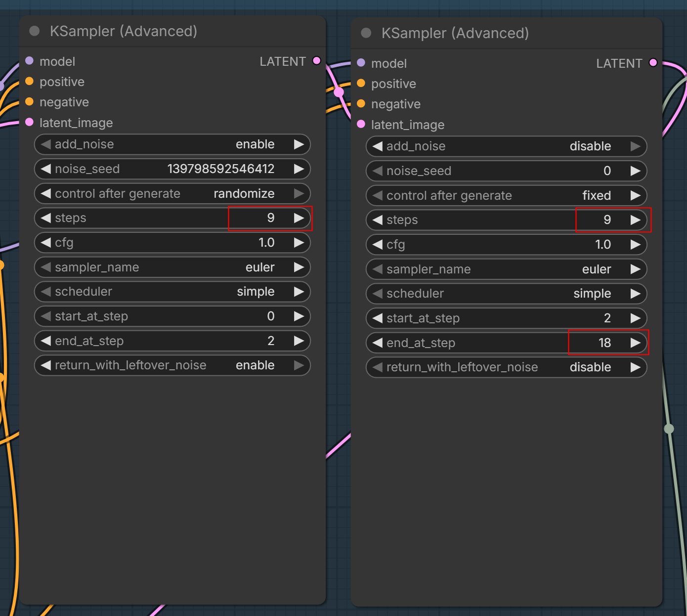Click the start_at_step value 0 field
Screen dimensions: 687x616
pos(172,316)
